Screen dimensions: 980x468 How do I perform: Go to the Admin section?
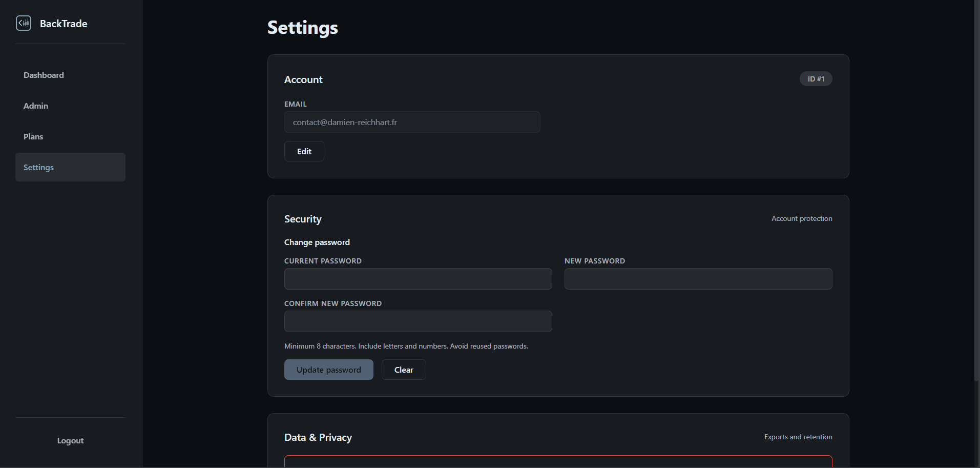point(36,106)
